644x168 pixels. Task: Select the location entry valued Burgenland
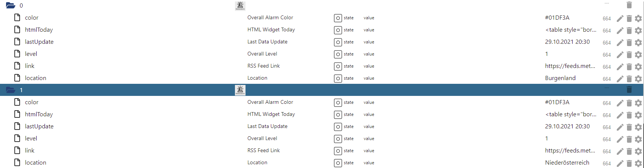click(36, 78)
